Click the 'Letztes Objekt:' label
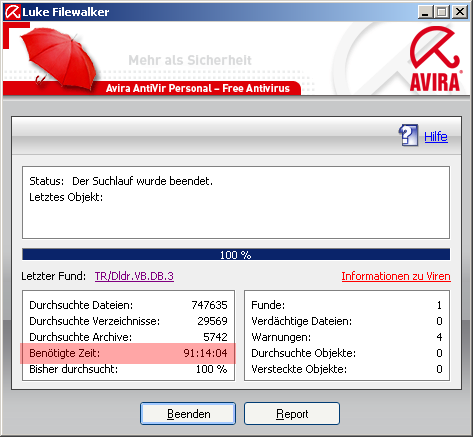Image resolution: width=473 pixels, height=437 pixels. pos(66,197)
